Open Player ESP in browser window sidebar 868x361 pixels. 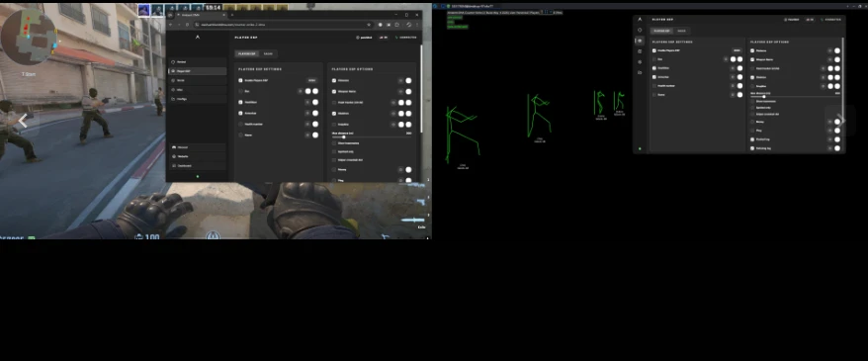pyautogui.click(x=198, y=71)
